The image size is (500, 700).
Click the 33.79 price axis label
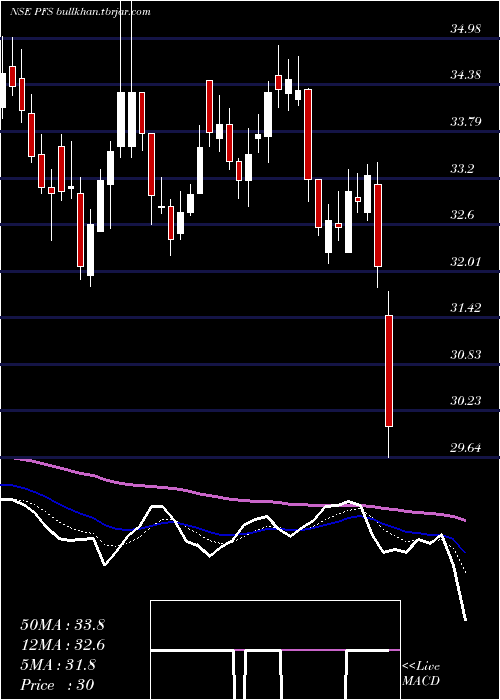pos(466,121)
